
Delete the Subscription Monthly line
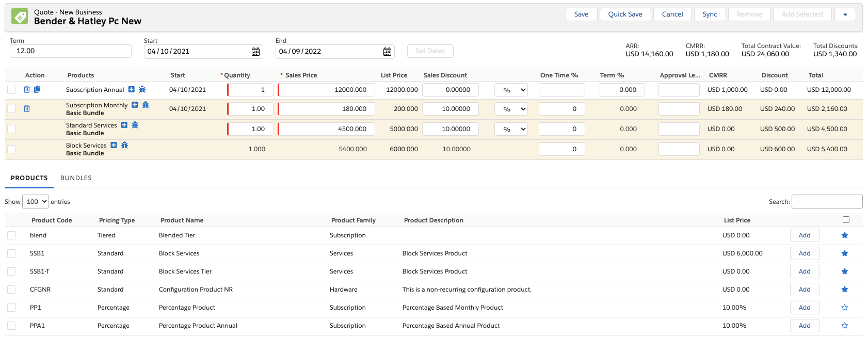point(27,108)
